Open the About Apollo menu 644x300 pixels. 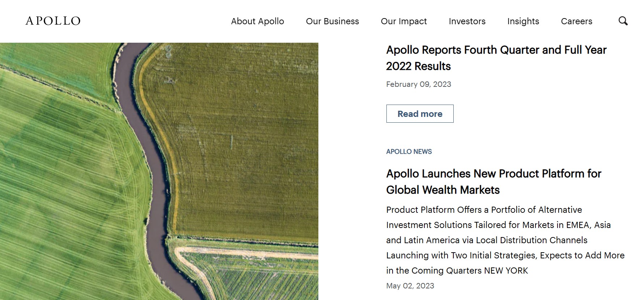[257, 21]
